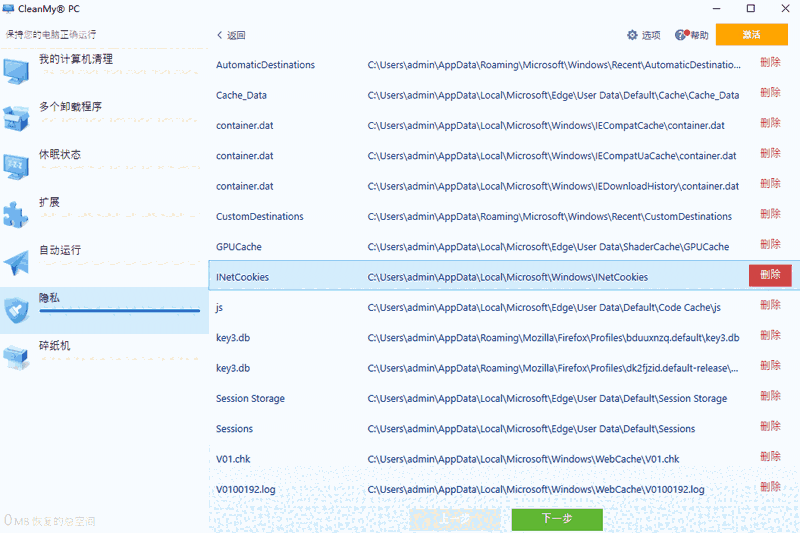Click the CleanMy PC title bar icon
This screenshot has height=533, width=800.
click(8, 9)
